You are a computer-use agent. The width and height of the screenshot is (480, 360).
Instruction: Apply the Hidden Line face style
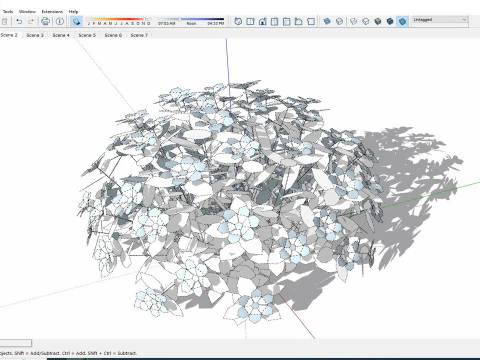(x=366, y=21)
